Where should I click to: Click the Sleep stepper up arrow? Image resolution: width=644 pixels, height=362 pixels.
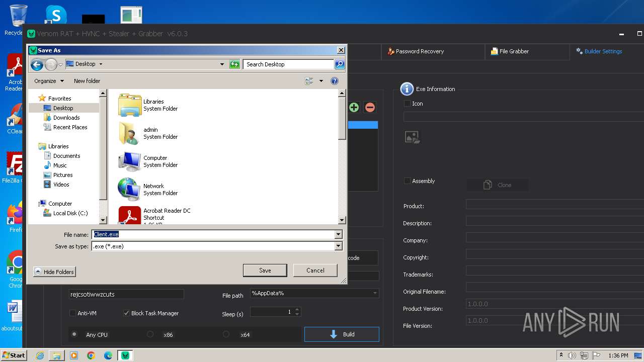tap(297, 310)
